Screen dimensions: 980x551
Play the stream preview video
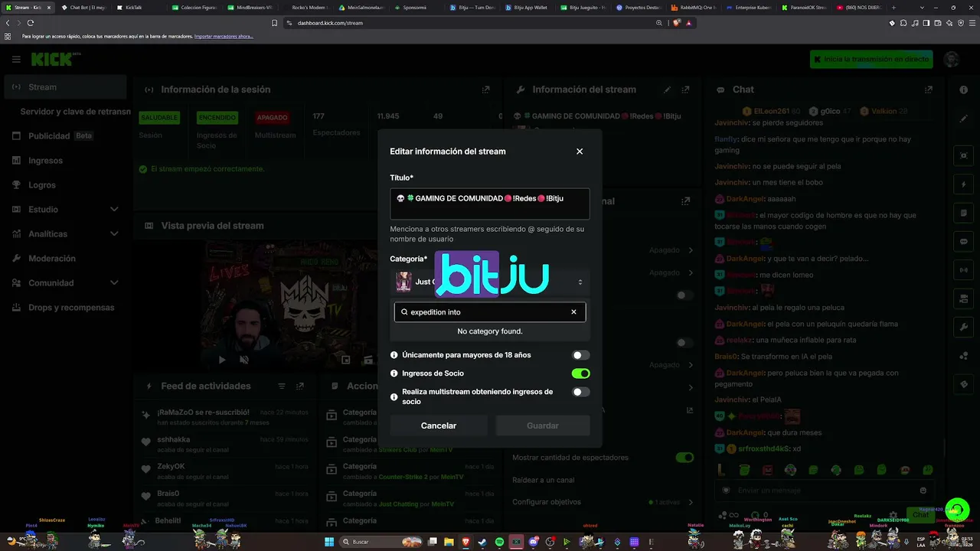[x=222, y=360]
